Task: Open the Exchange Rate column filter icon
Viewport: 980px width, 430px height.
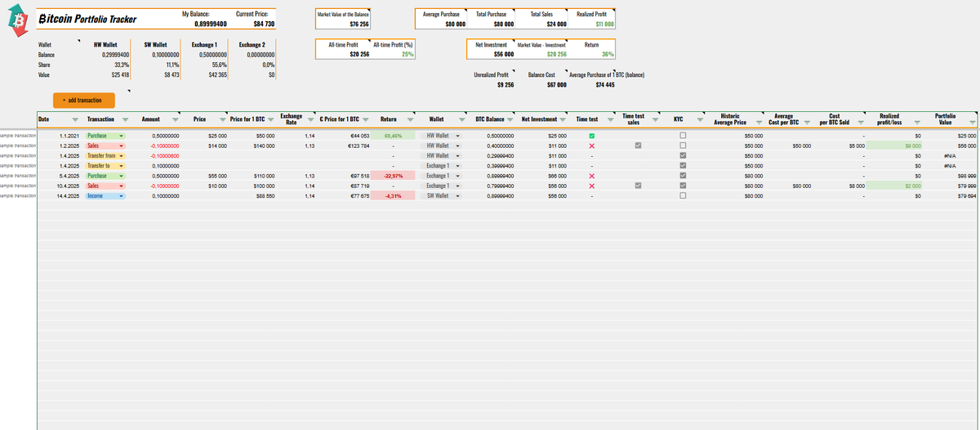Action: pos(312,119)
